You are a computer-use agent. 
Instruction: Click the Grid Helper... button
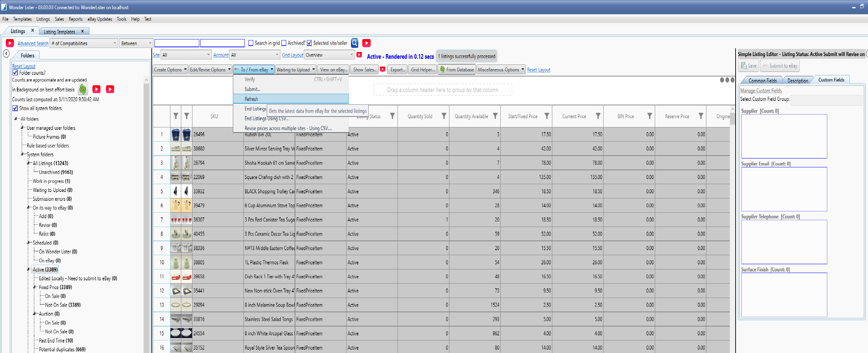click(x=423, y=70)
